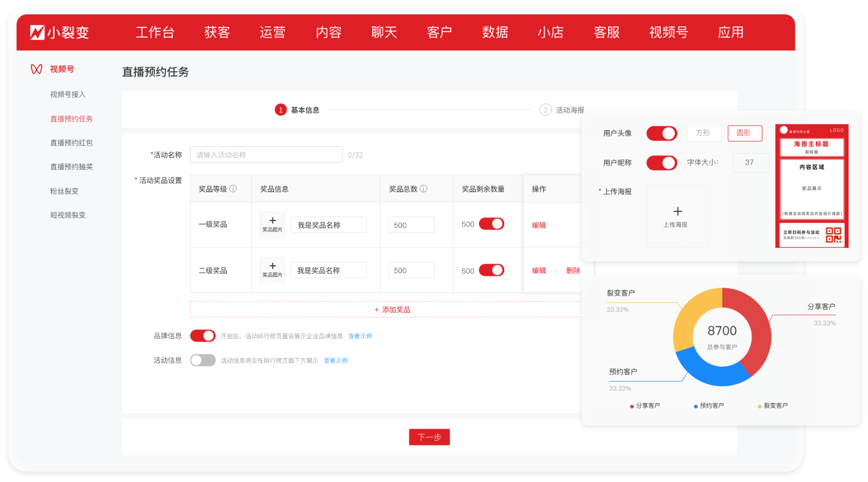Click yellow 裂变客户 legend dot
This screenshot has height=482, width=868.
pos(759,407)
